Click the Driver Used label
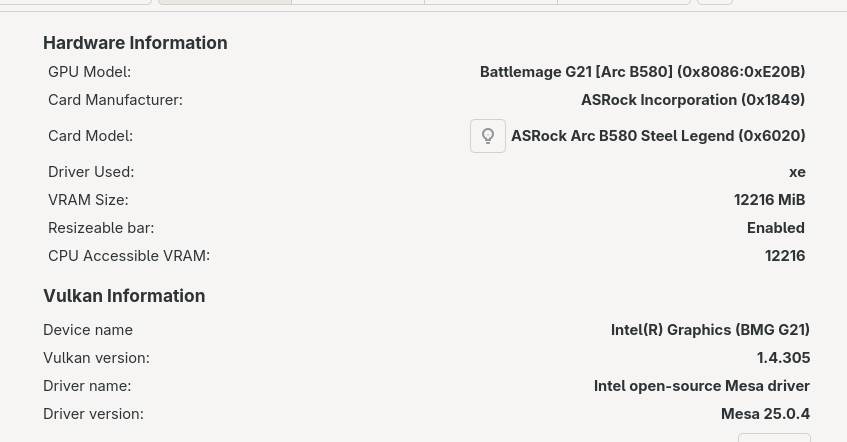This screenshot has width=847, height=442. coord(91,172)
